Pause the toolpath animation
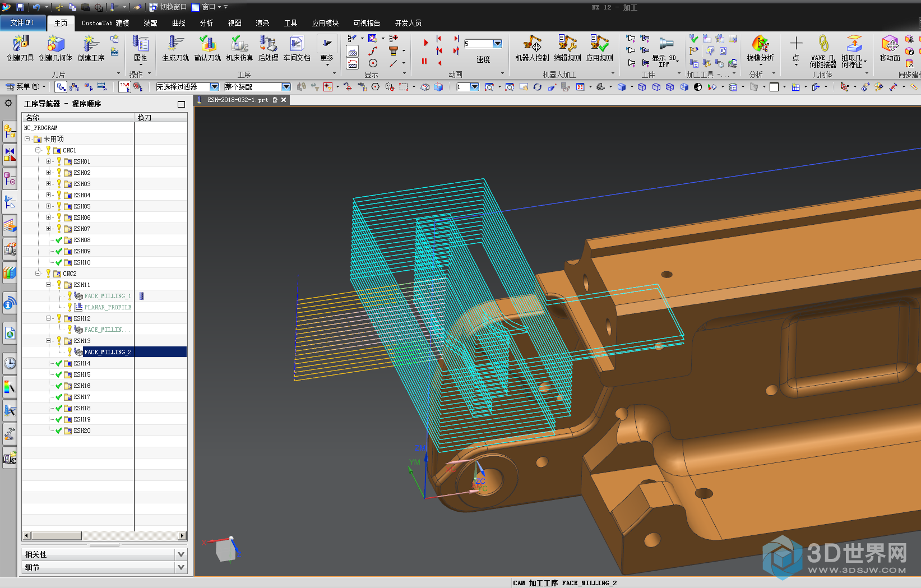This screenshot has width=921, height=588. point(424,62)
